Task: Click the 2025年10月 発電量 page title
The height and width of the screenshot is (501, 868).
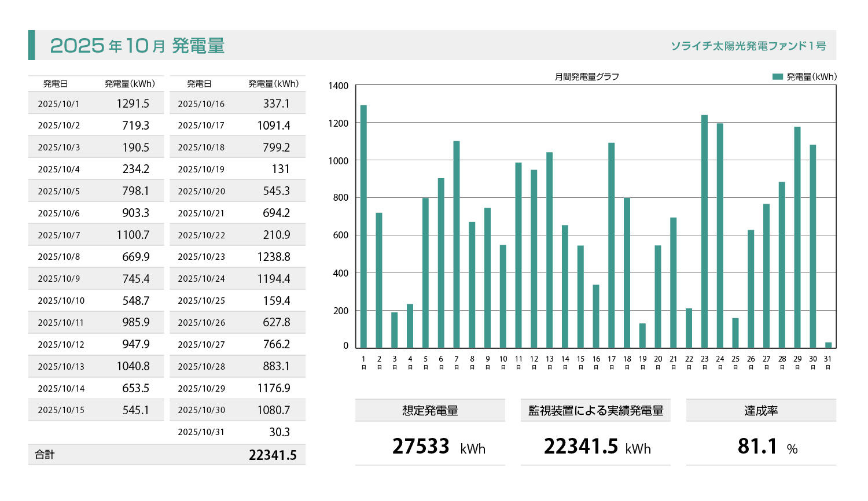Action: (x=137, y=46)
